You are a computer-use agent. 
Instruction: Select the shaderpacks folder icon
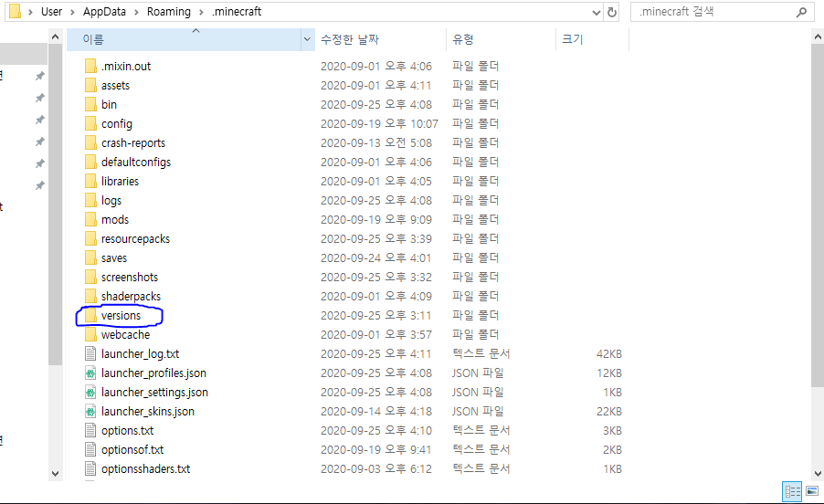point(90,296)
